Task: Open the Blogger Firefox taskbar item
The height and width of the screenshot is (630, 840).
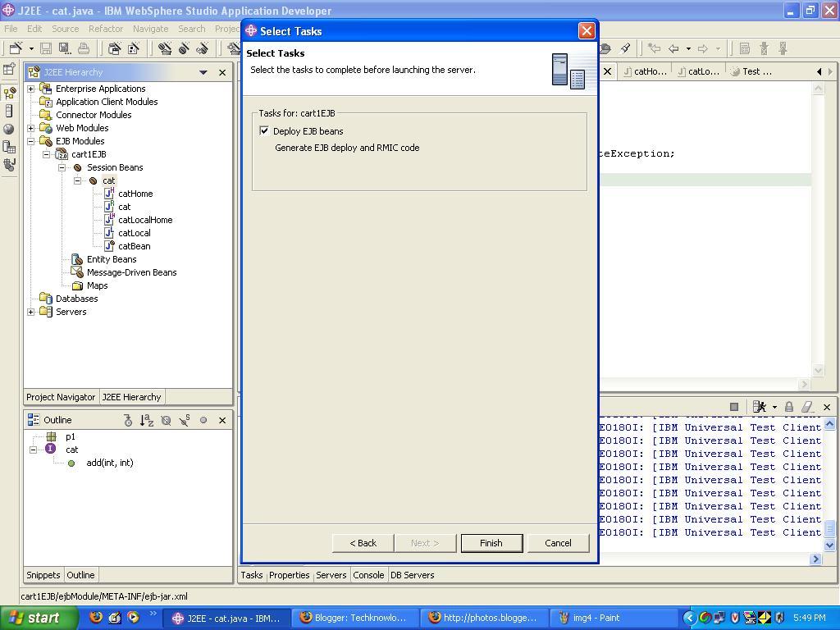Action: [357, 618]
